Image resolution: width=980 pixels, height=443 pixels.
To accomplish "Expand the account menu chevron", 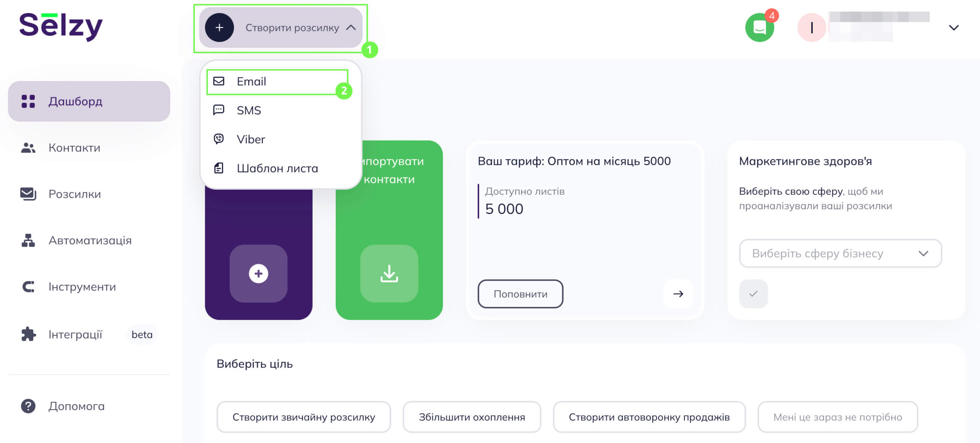I will (954, 28).
